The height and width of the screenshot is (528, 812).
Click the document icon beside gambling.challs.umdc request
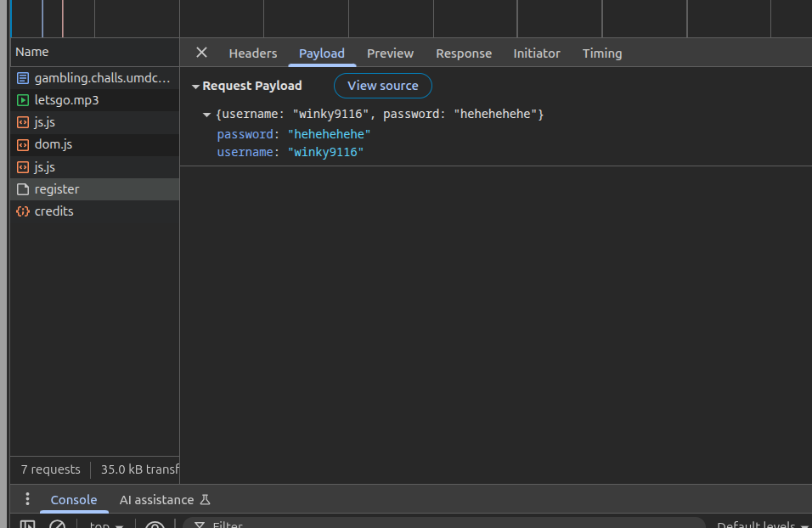coord(23,78)
